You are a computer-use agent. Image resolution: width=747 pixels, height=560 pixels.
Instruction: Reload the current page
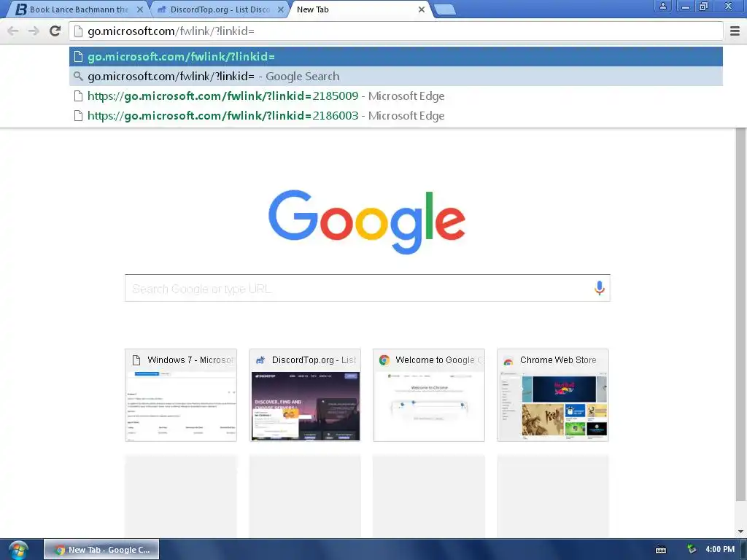pyautogui.click(x=55, y=31)
